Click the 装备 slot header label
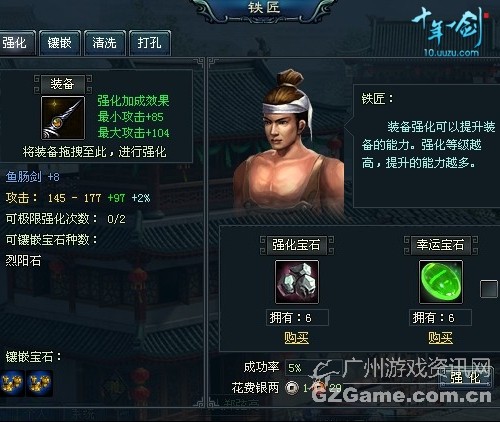This screenshot has width=500, height=422. (x=63, y=84)
